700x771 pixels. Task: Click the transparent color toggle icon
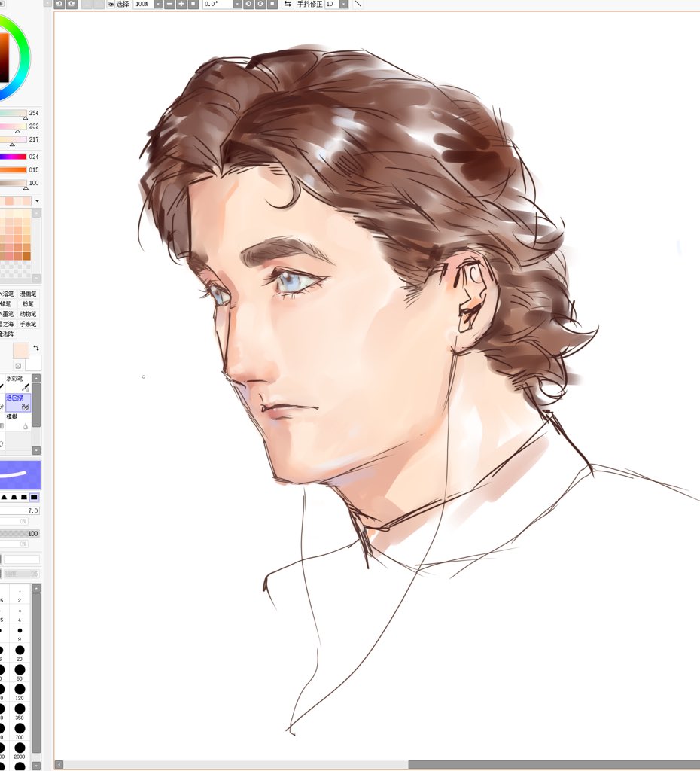18,366
